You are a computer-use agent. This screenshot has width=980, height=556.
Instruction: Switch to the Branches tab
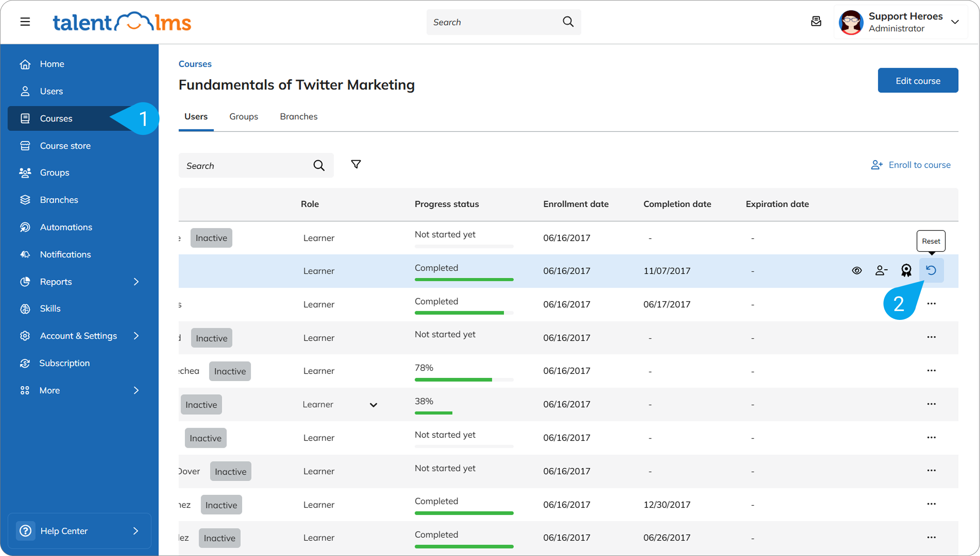click(299, 117)
